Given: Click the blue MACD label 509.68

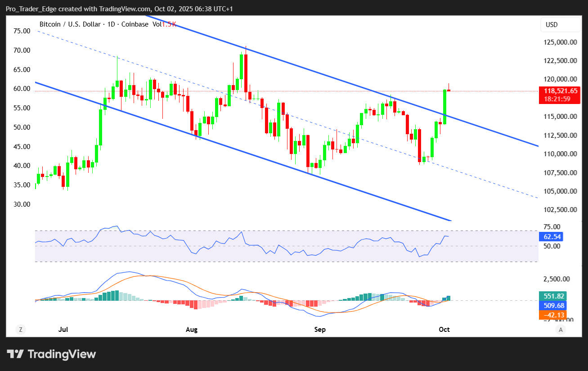Looking at the screenshot, I should 552,305.
